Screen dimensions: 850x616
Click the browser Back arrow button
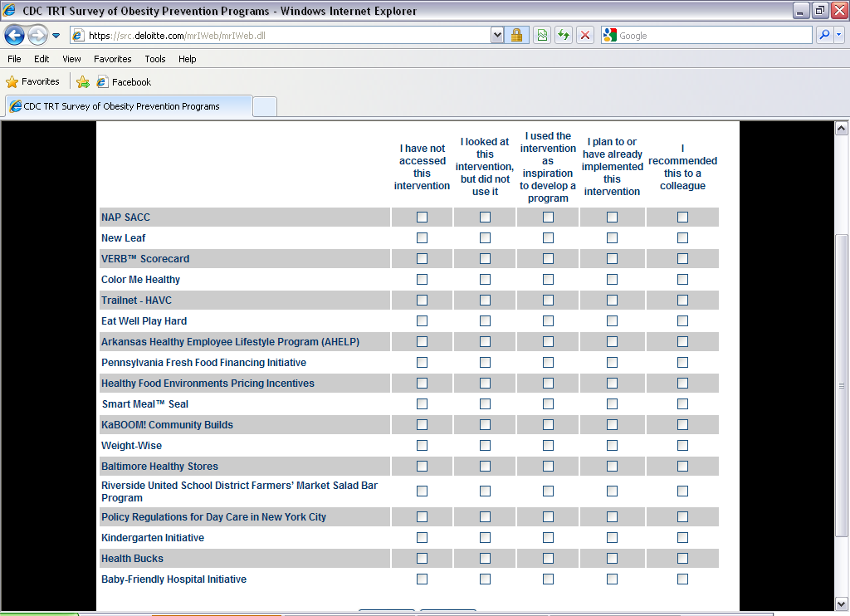(x=15, y=36)
